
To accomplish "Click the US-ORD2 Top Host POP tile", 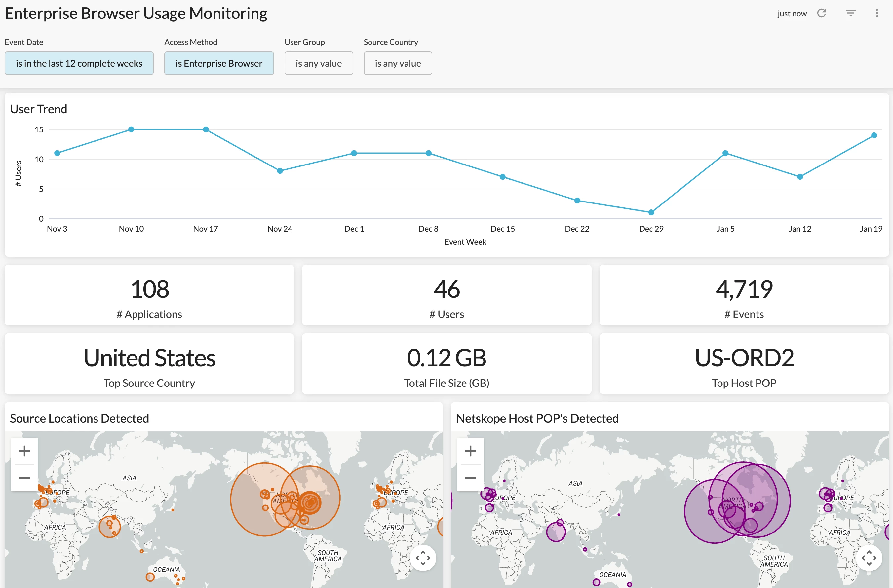I will coord(744,358).
